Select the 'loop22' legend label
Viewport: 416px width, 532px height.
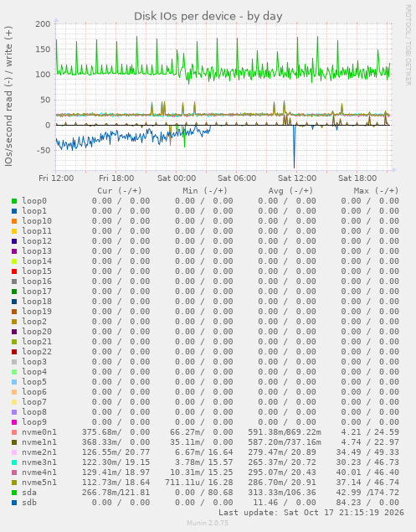(37, 352)
